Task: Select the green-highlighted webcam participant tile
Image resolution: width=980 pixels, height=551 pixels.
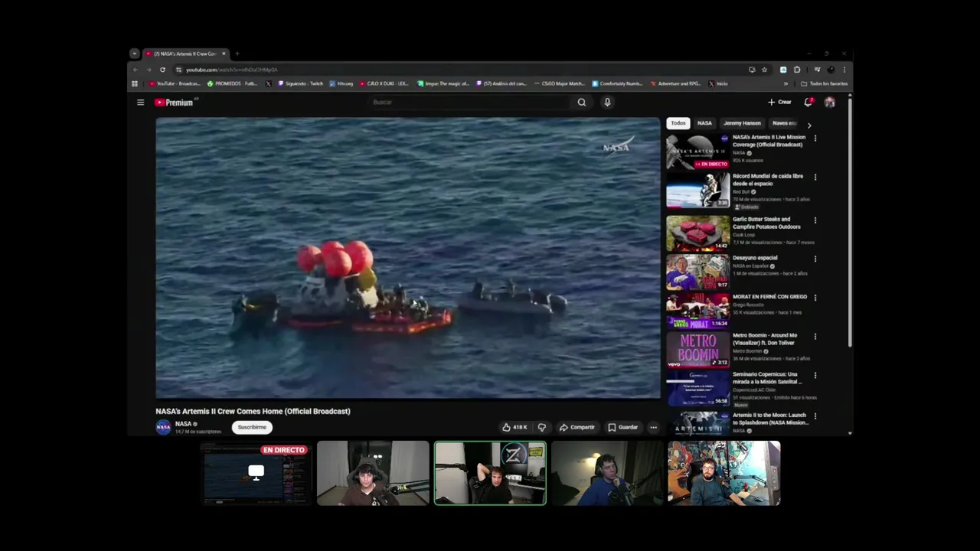Action: coord(490,473)
